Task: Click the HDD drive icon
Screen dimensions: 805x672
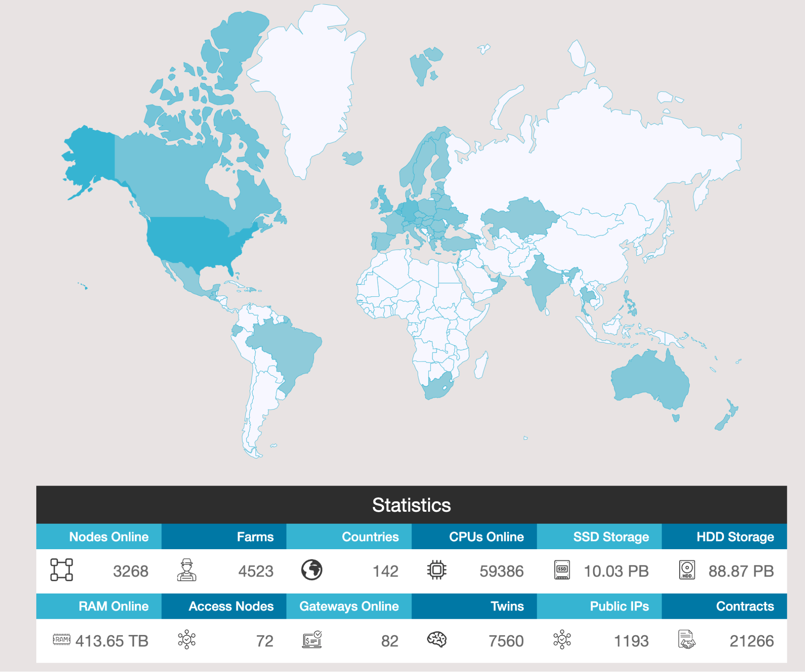Action: click(x=687, y=570)
